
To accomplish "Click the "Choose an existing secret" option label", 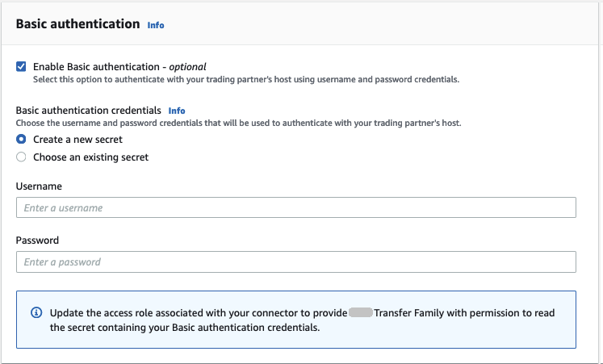I will point(90,157).
